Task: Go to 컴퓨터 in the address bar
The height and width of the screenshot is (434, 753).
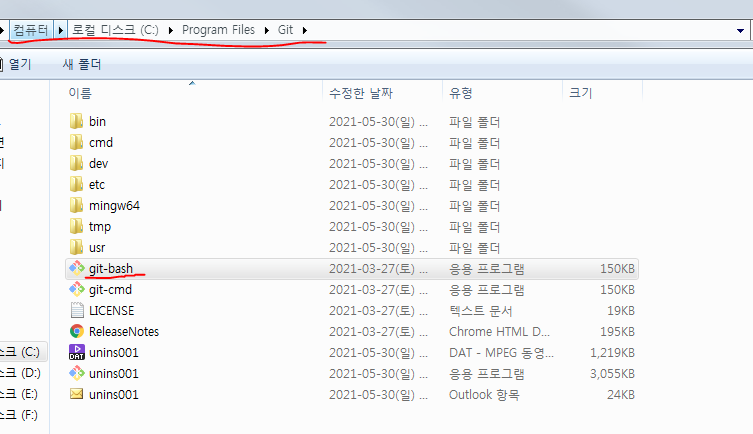Action: point(31,30)
